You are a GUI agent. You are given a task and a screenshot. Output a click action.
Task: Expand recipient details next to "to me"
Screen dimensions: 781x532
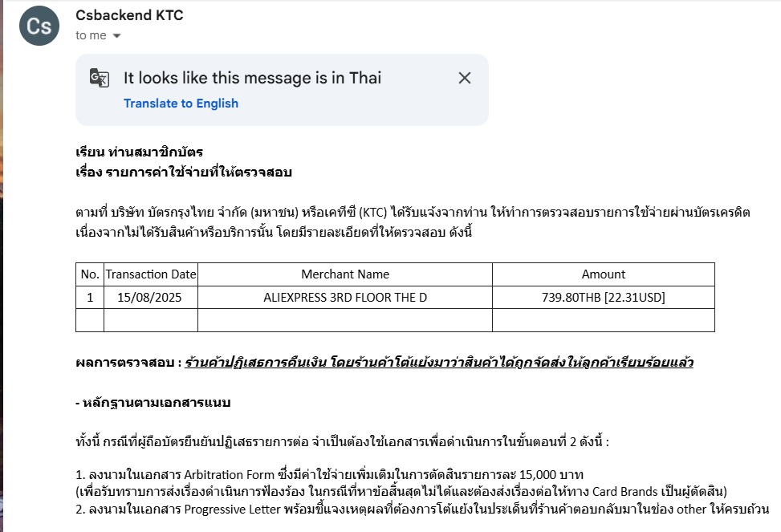(x=117, y=36)
